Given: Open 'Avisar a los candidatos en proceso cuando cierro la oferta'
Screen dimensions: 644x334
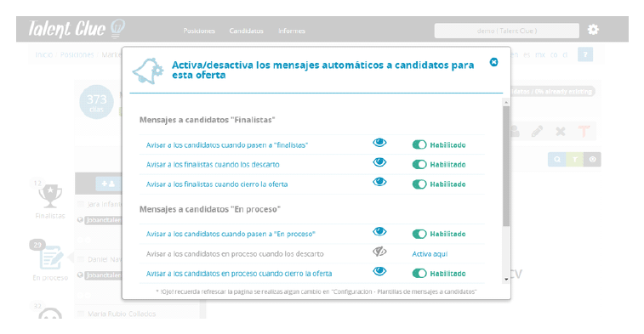Looking at the screenshot, I should coord(239,274).
